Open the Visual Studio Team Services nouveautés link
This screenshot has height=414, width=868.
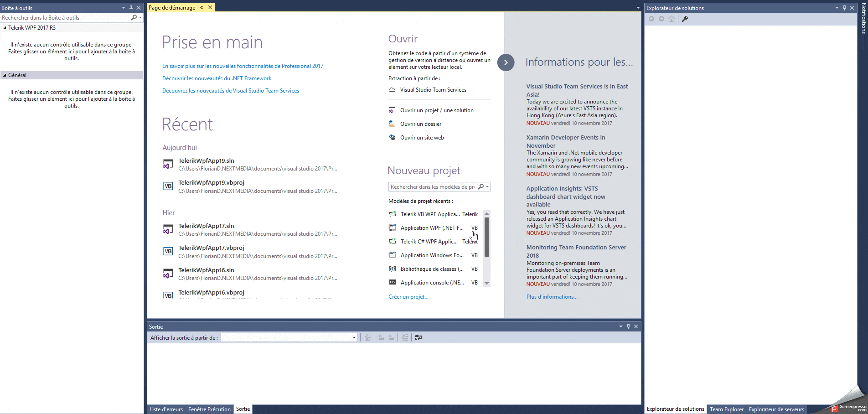pos(231,91)
